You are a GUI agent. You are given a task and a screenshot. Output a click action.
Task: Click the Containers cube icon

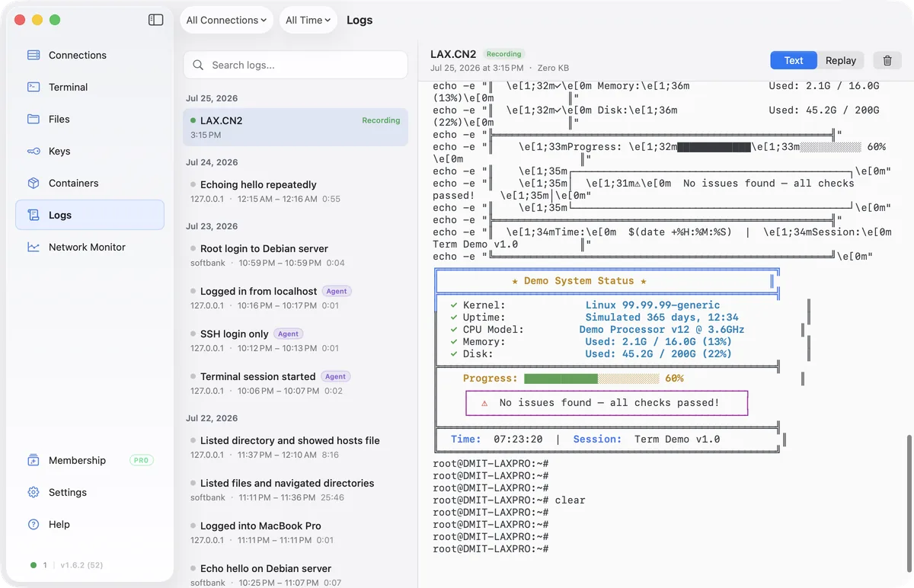click(x=34, y=183)
